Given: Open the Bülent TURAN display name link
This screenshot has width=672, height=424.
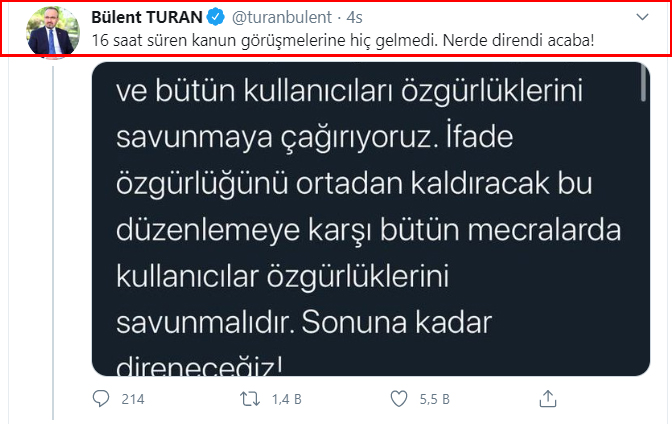Looking at the screenshot, I should (x=147, y=17).
